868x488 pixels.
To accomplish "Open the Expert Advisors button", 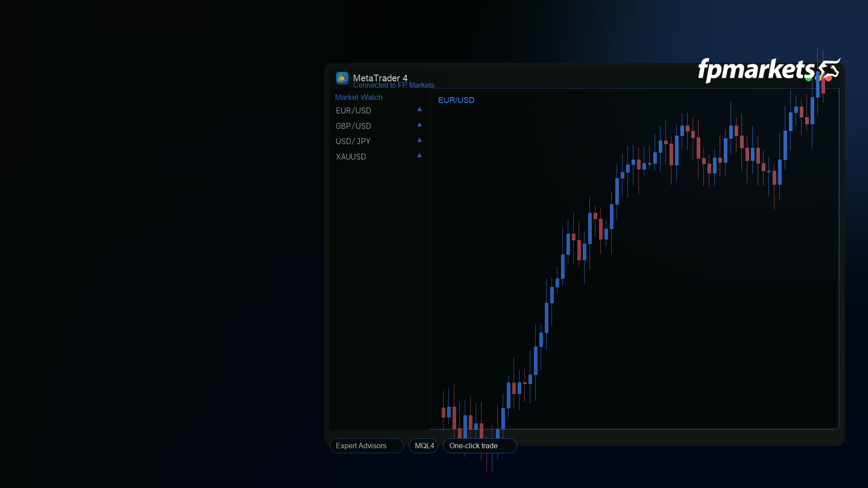I will click(x=367, y=446).
